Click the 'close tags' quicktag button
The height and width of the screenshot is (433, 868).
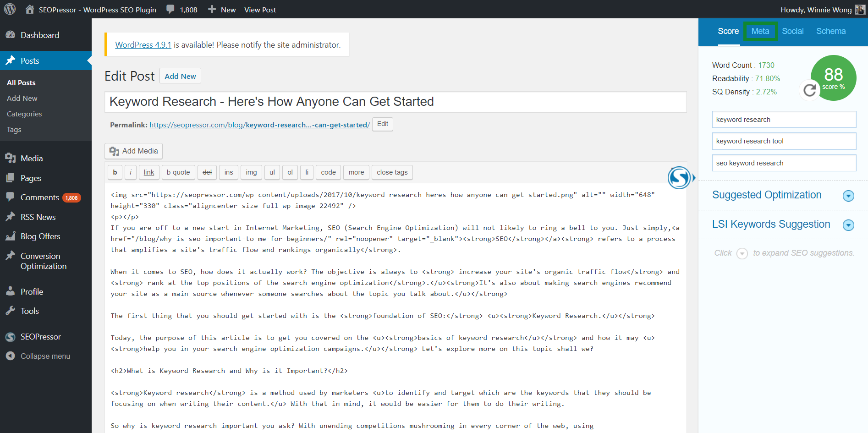[392, 172]
